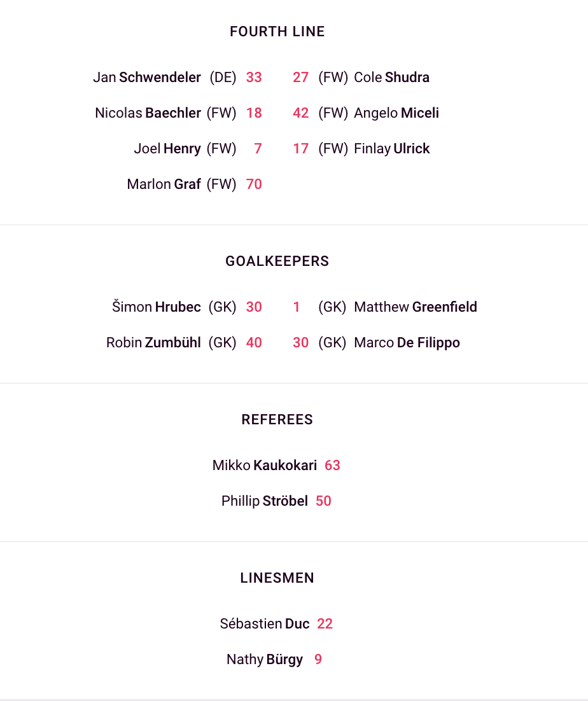
Task: Click referee Phillip Ströbel's name
Action: (265, 501)
